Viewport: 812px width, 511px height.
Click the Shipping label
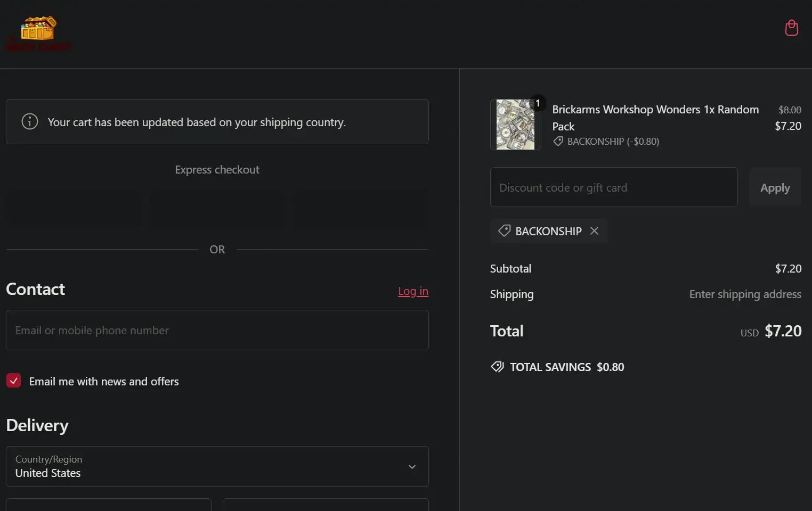511,294
